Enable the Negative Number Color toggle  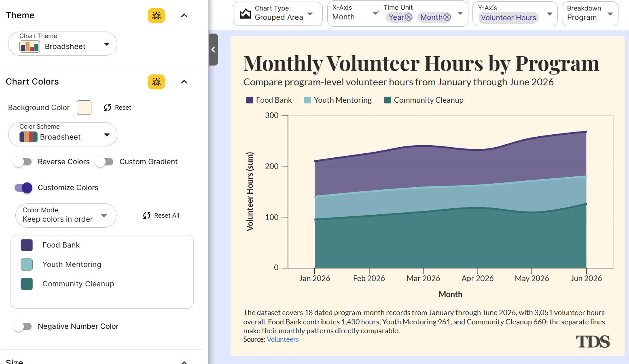pyautogui.click(x=23, y=326)
